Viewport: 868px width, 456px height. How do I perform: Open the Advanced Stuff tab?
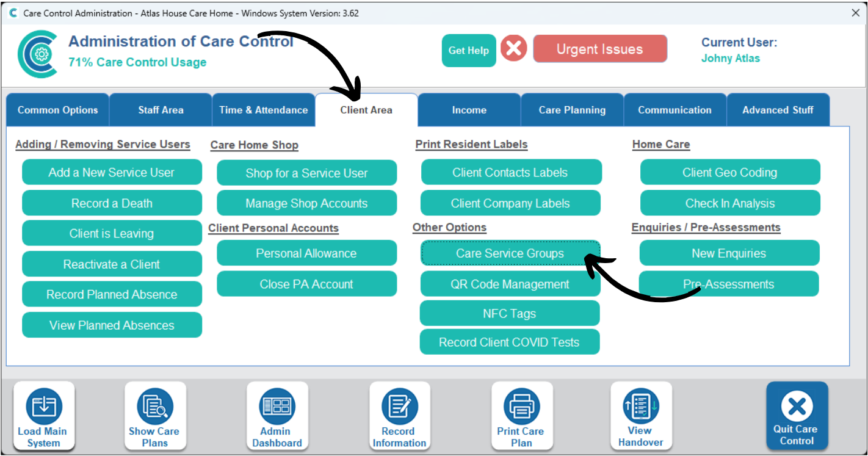pyautogui.click(x=778, y=110)
